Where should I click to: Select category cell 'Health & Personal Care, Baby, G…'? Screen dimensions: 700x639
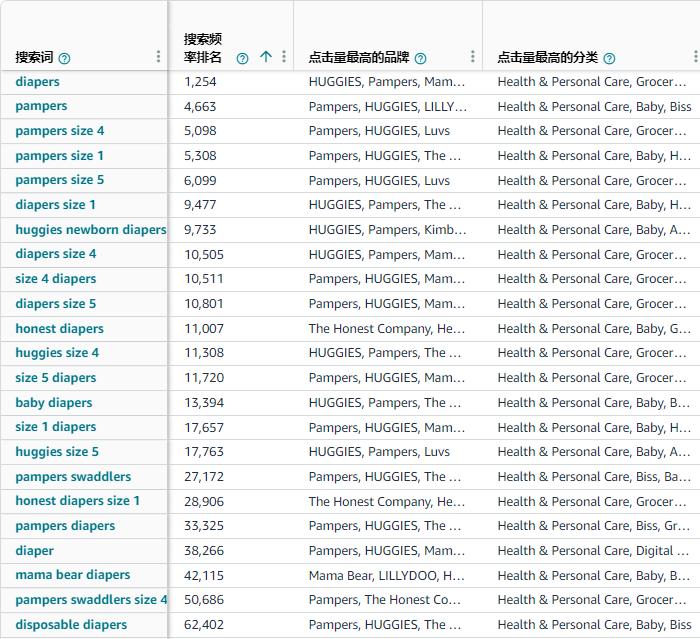[594, 329]
